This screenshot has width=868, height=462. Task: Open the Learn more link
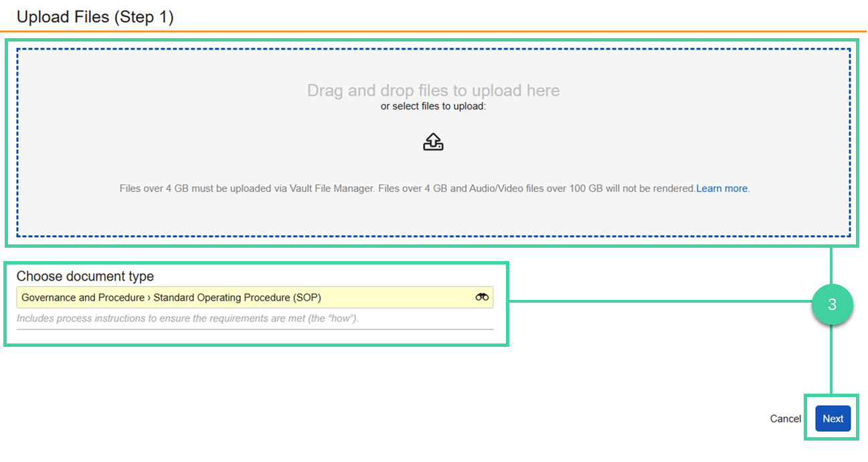[x=721, y=189]
